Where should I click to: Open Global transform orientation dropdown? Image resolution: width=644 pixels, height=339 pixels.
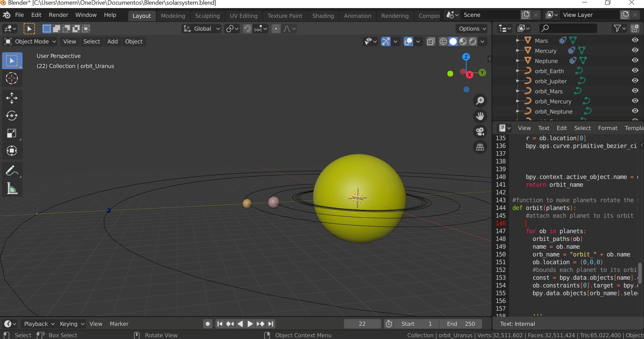202,29
